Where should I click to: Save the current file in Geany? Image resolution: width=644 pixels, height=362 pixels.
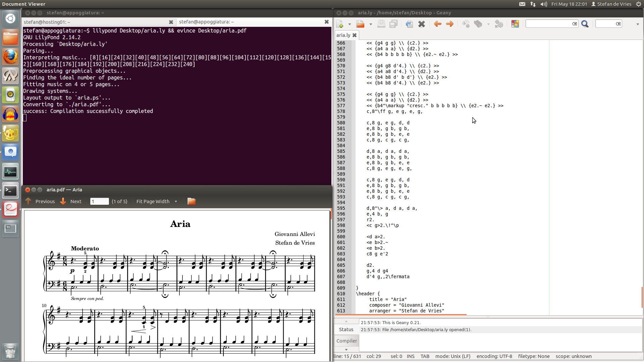click(x=381, y=24)
